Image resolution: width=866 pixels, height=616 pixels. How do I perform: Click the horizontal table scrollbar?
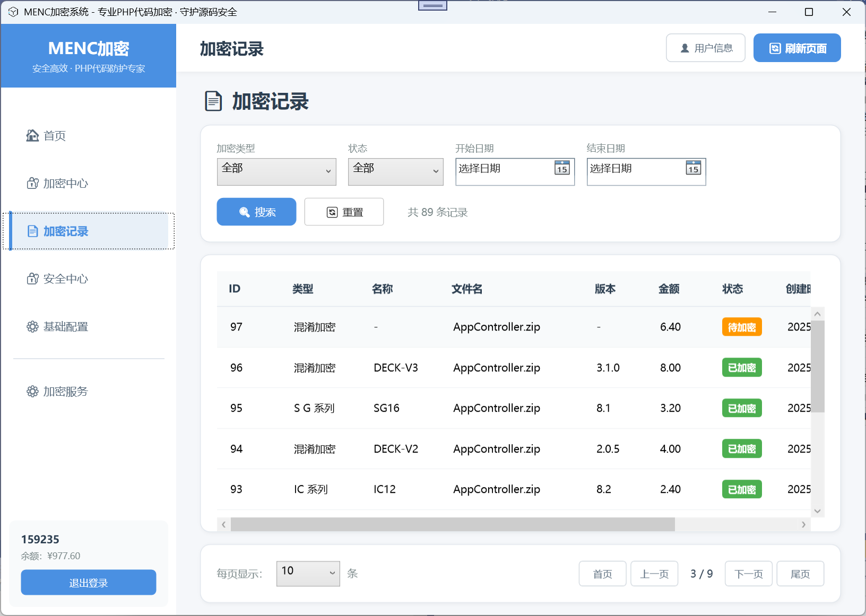pos(452,525)
